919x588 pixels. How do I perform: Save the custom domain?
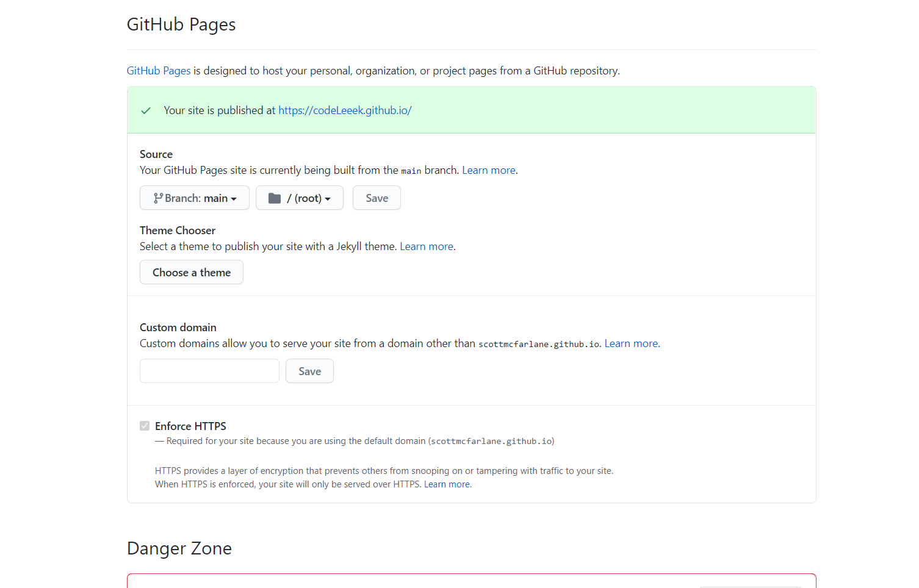click(x=309, y=371)
